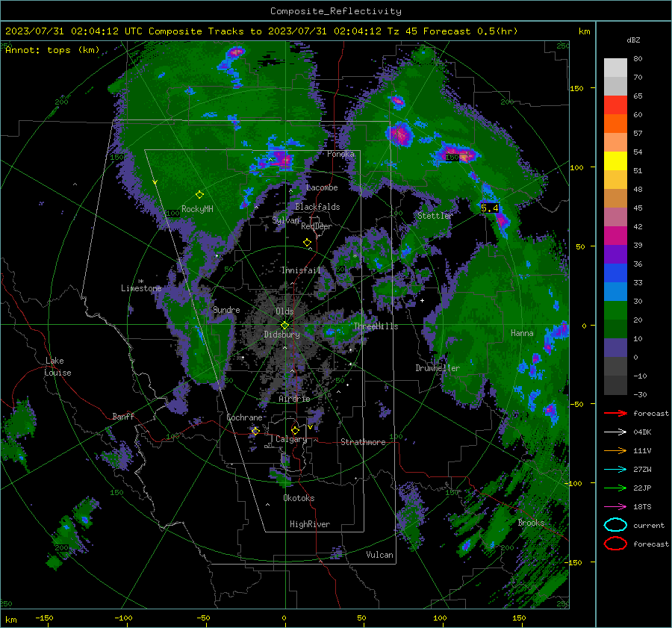672x628 pixels.
Task: Select the magenta 39-42 dBZ color band
Action: click(615, 236)
